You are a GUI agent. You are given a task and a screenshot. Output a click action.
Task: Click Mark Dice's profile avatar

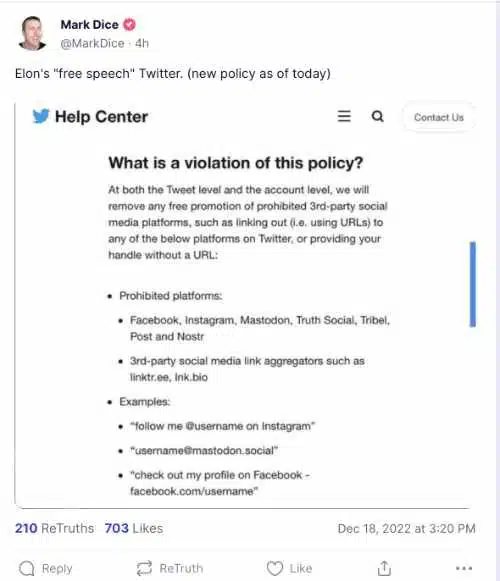32,33
